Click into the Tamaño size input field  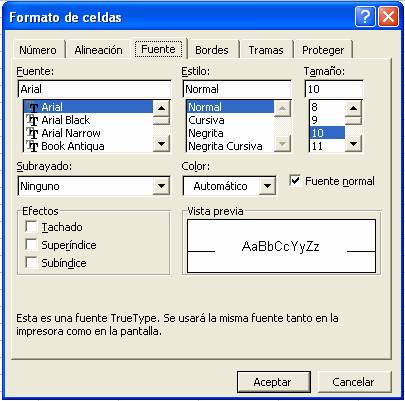coord(334,89)
